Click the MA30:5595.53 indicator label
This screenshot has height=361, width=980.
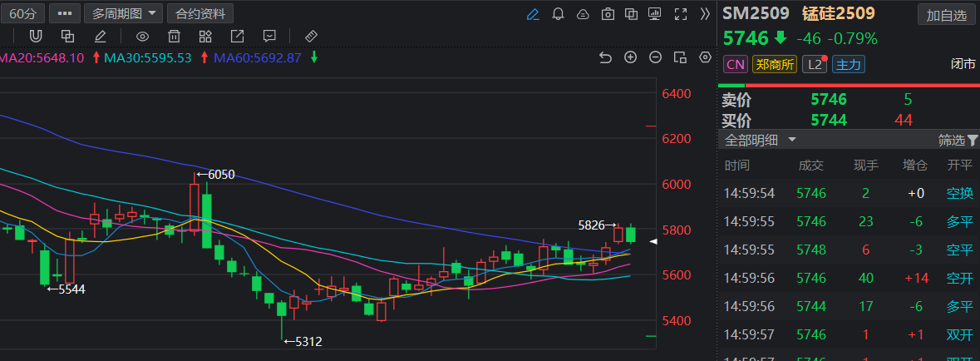147,57
